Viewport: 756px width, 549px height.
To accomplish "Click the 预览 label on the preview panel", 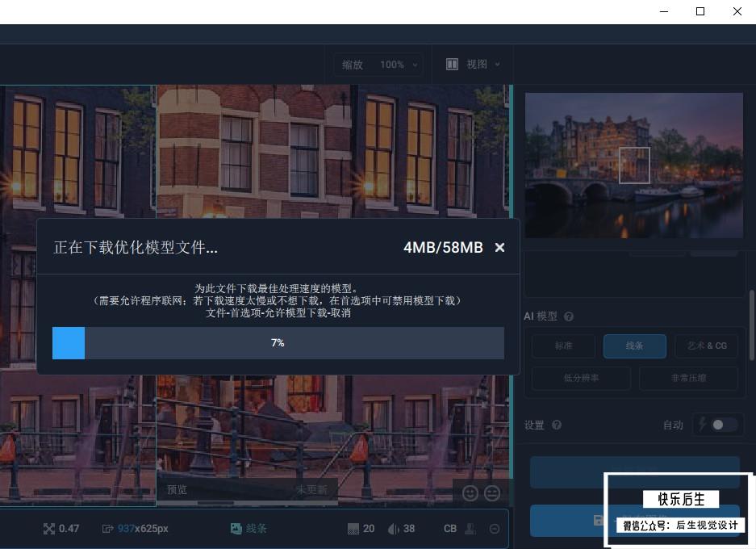I will [177, 490].
